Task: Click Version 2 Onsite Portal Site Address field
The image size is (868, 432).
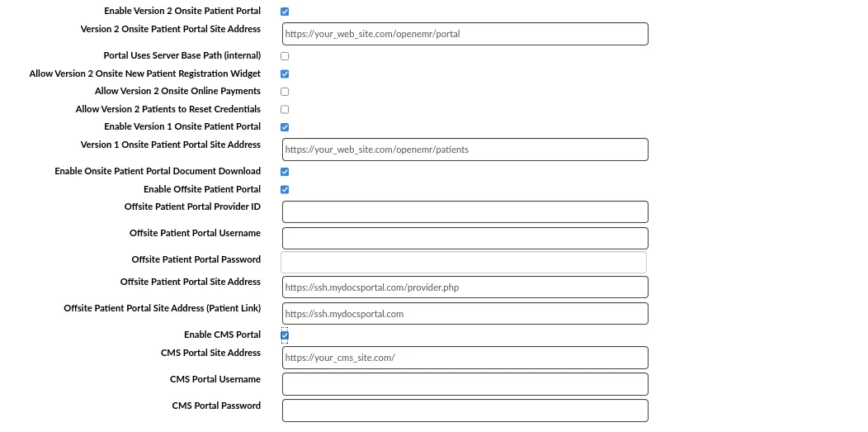Action: pyautogui.click(x=465, y=34)
